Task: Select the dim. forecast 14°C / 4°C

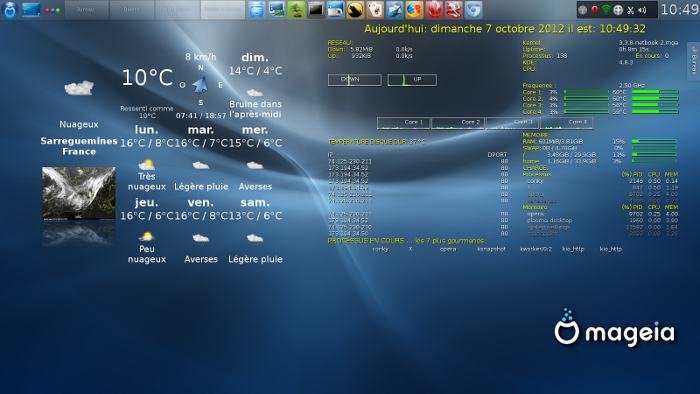Action: tap(255, 71)
